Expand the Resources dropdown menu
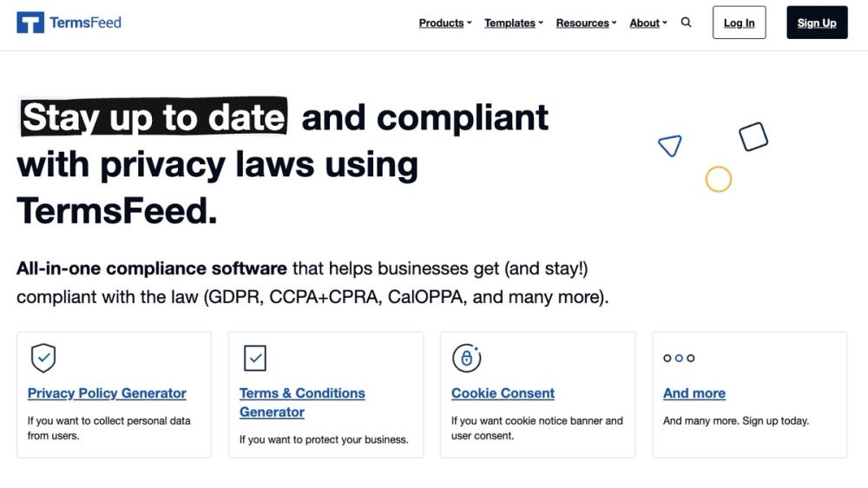The image size is (868, 488). pos(586,23)
